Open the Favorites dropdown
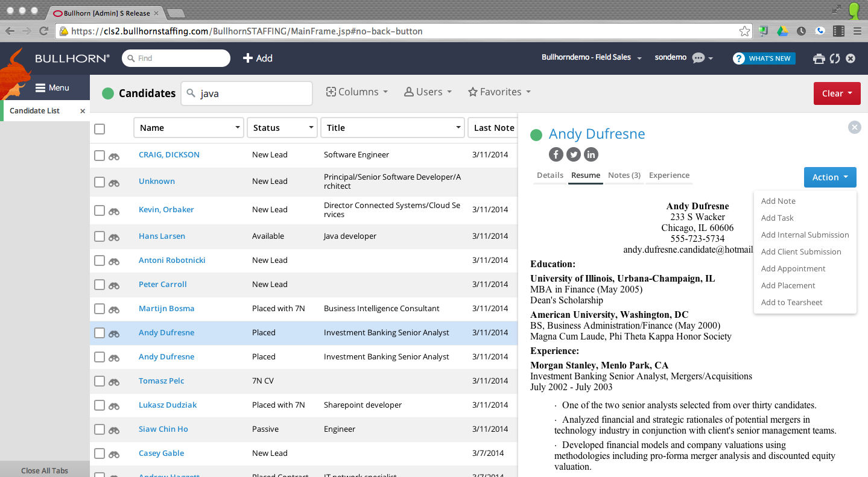 (x=499, y=92)
